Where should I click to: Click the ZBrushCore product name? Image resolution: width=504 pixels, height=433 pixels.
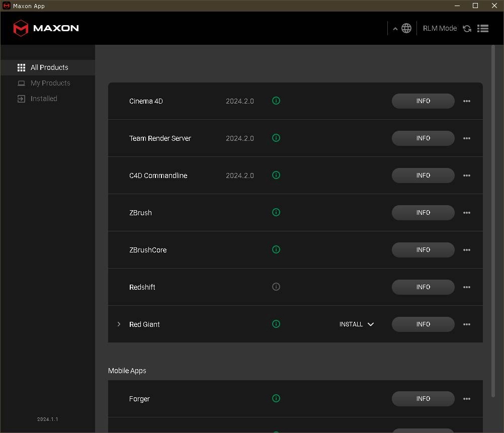click(x=148, y=250)
